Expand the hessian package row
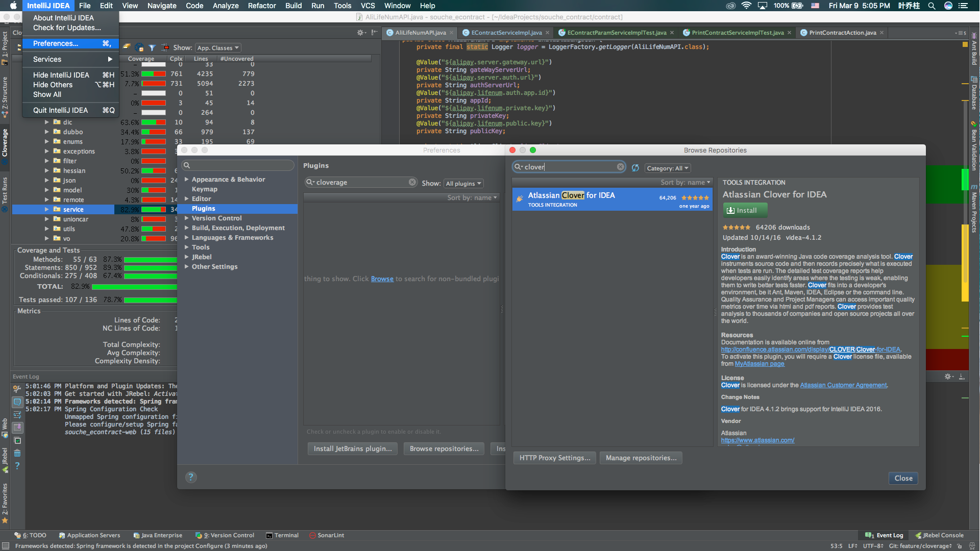Image resolution: width=980 pixels, height=551 pixels. point(47,170)
